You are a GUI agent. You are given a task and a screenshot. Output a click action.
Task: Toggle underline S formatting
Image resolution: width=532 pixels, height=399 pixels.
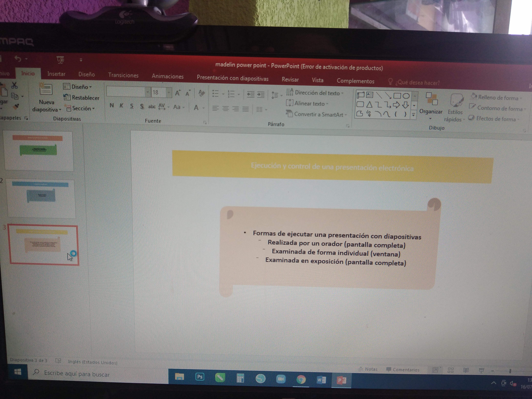tap(132, 106)
